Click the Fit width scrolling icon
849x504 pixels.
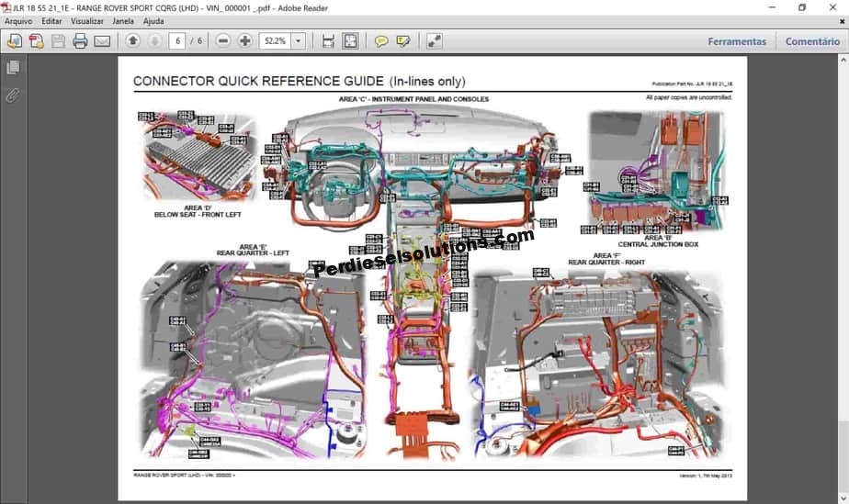tap(328, 41)
